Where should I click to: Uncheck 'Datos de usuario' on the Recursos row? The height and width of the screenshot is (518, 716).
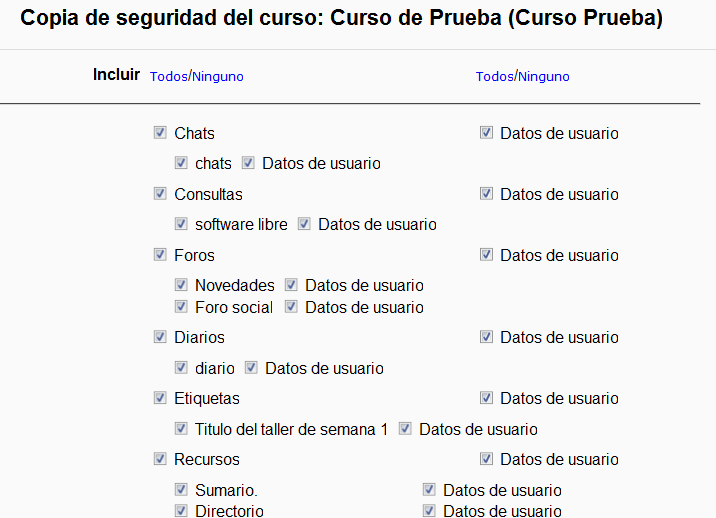point(486,459)
